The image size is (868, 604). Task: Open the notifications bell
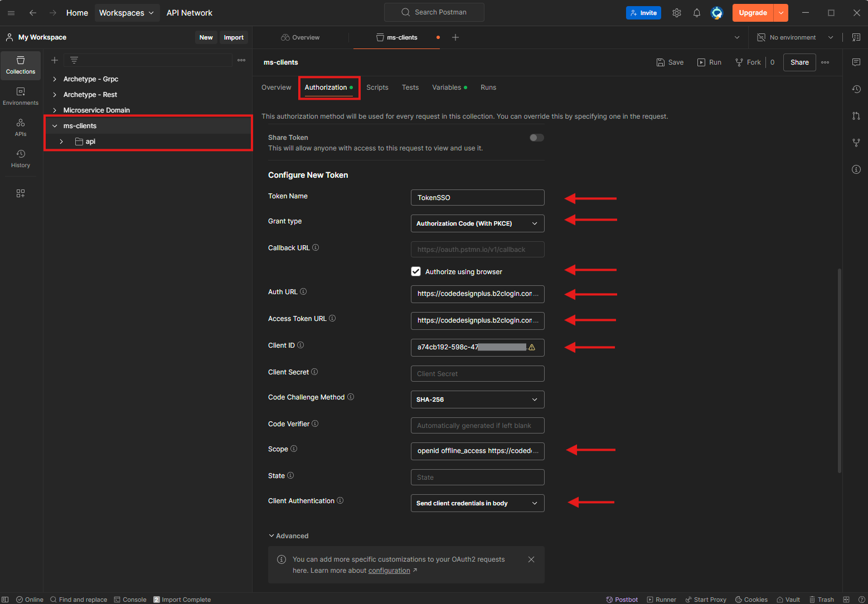pyautogui.click(x=697, y=13)
